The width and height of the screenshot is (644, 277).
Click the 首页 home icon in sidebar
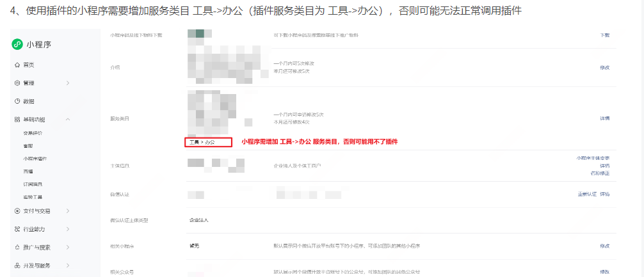pos(17,65)
